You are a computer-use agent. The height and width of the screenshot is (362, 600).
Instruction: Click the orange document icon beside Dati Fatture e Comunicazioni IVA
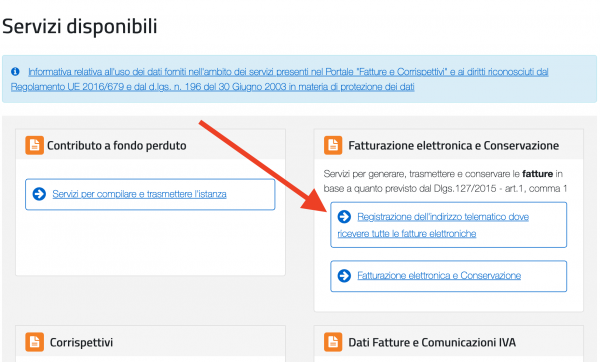coord(333,342)
